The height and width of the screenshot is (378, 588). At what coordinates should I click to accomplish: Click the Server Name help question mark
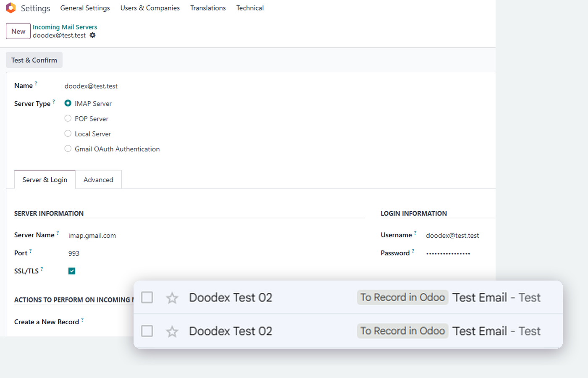pos(58,233)
